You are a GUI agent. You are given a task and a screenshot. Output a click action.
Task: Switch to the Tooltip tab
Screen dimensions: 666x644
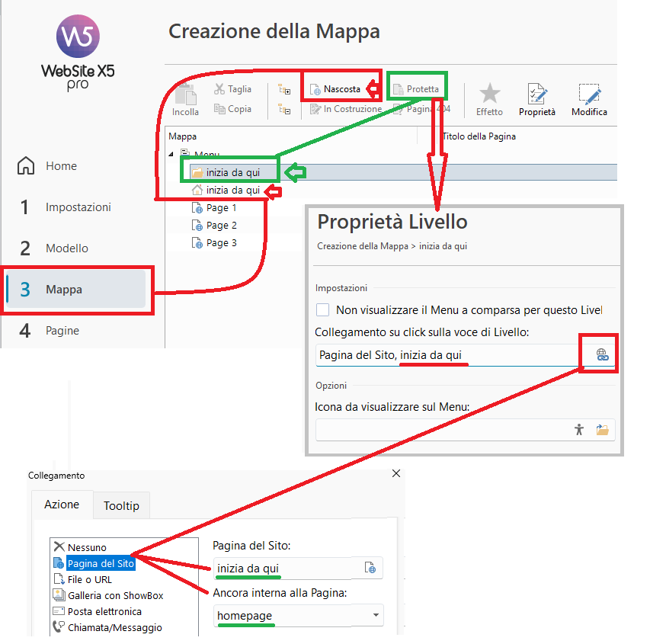tap(121, 505)
